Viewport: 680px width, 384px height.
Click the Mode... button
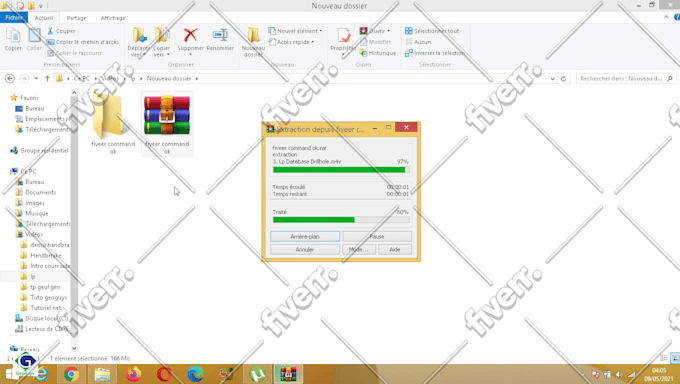coord(359,249)
